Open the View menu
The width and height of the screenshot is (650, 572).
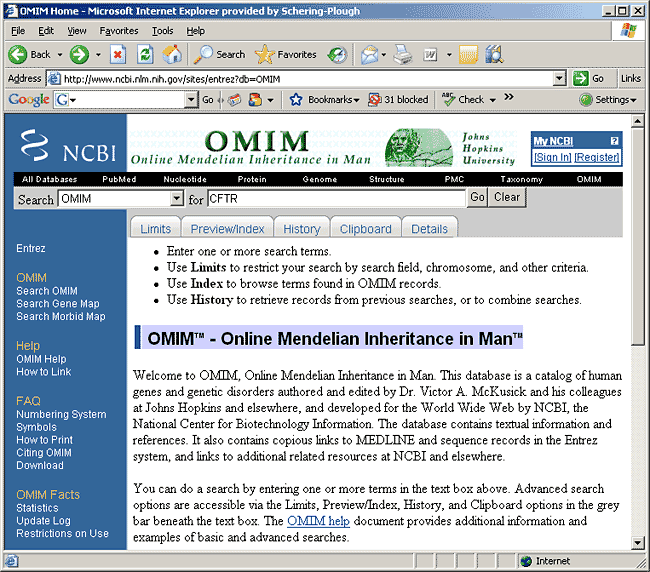(77, 31)
